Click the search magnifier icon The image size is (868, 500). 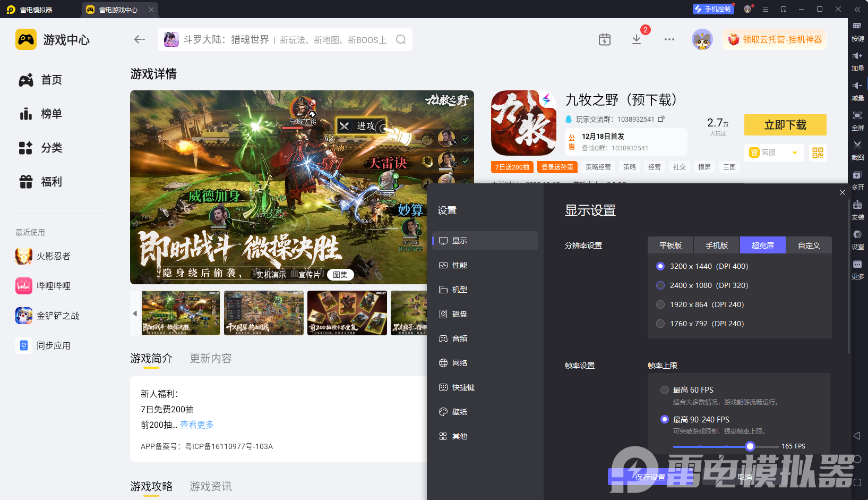coord(401,40)
